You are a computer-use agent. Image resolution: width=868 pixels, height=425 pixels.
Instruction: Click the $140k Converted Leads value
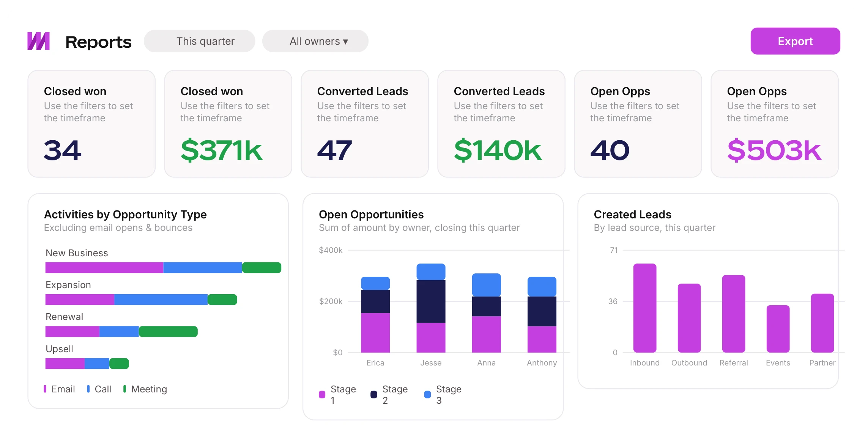pyautogui.click(x=498, y=150)
